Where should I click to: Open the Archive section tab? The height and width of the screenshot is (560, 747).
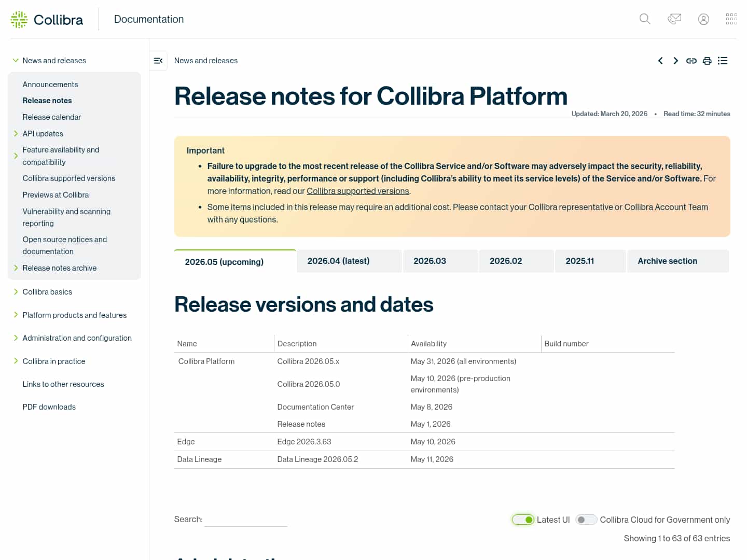click(x=678, y=261)
